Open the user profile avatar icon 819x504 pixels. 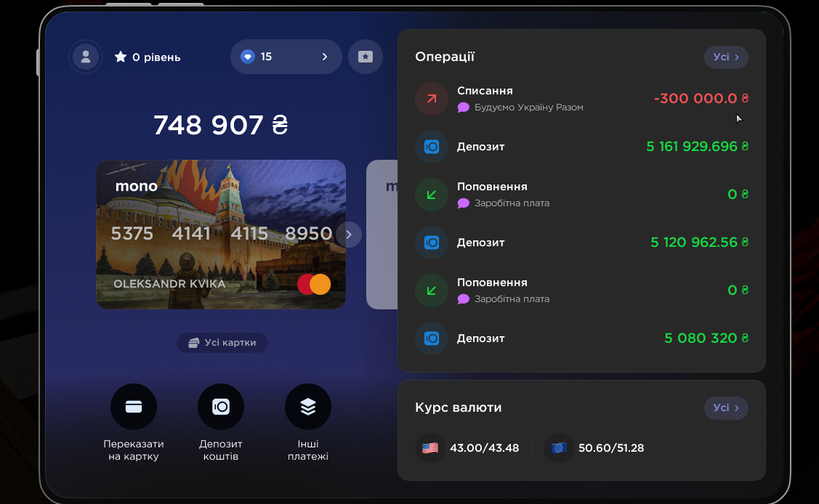86,57
